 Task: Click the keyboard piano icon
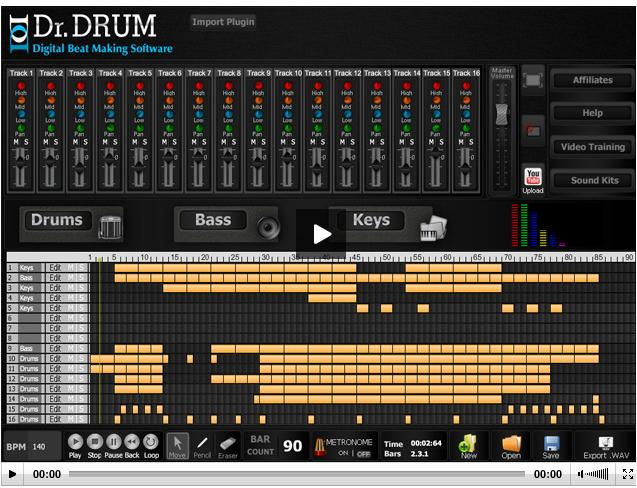pyautogui.click(x=433, y=228)
